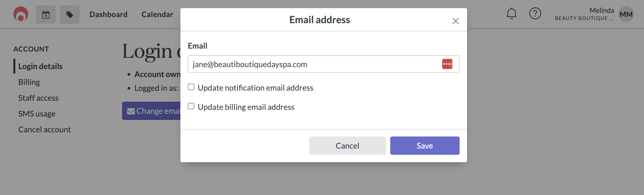View SMS usage page
This screenshot has width=644, height=195.
click(x=37, y=114)
